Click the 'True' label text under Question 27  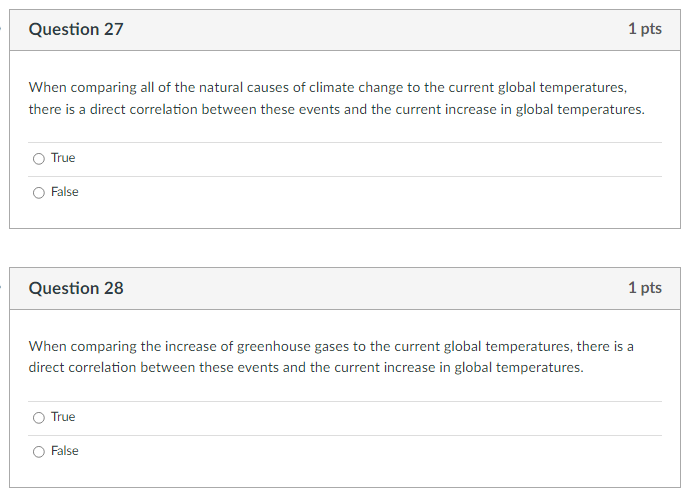(x=63, y=158)
